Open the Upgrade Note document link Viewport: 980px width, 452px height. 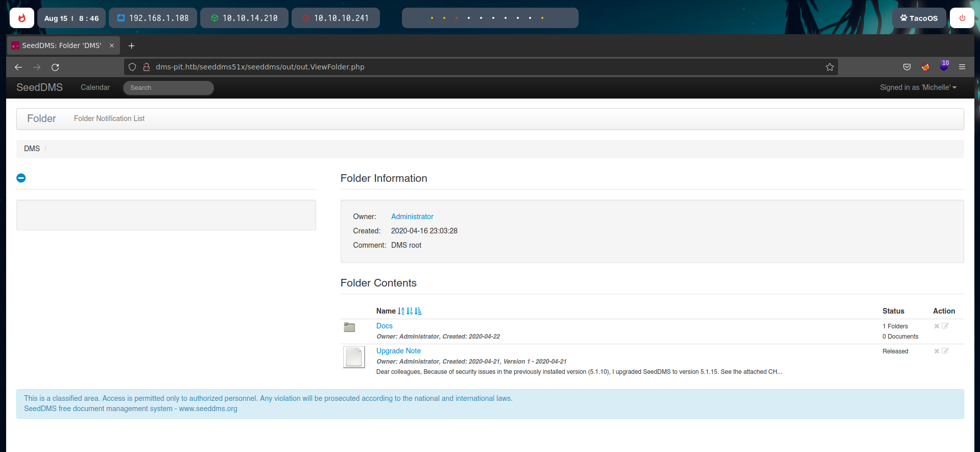398,351
